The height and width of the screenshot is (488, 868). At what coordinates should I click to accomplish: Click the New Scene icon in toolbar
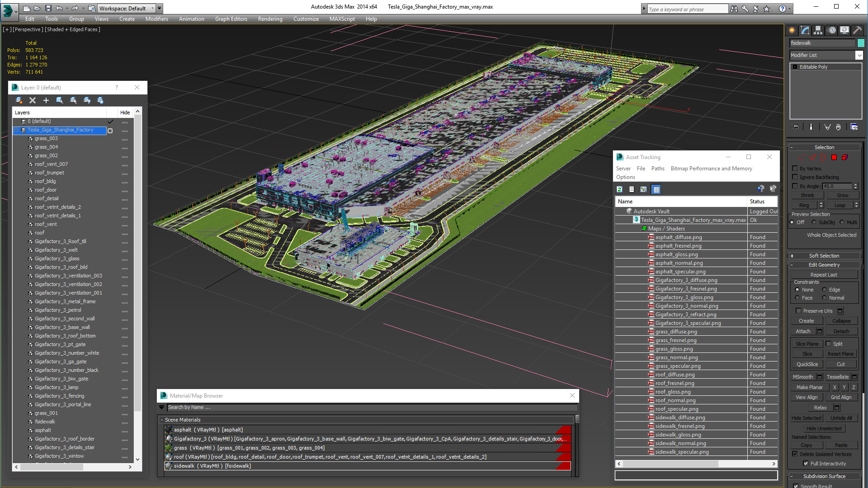pos(27,8)
